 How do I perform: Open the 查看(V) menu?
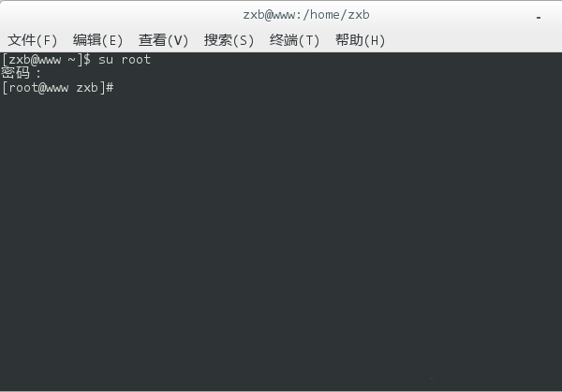[164, 40]
